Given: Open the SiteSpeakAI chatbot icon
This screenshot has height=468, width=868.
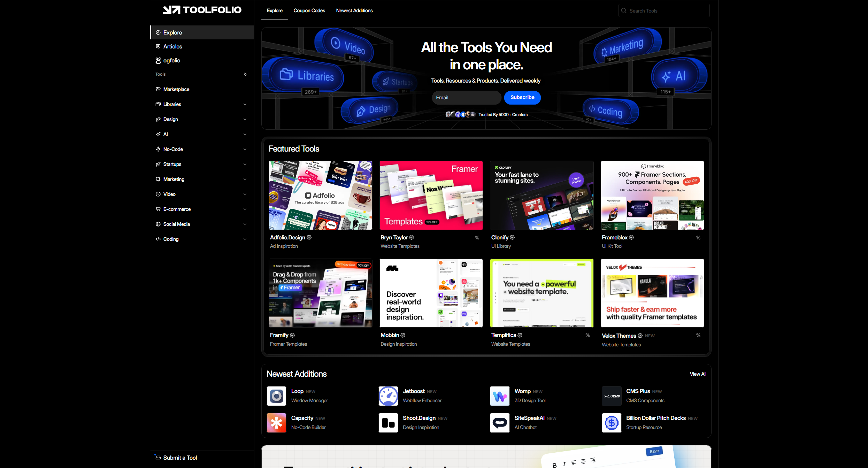Looking at the screenshot, I should [500, 423].
